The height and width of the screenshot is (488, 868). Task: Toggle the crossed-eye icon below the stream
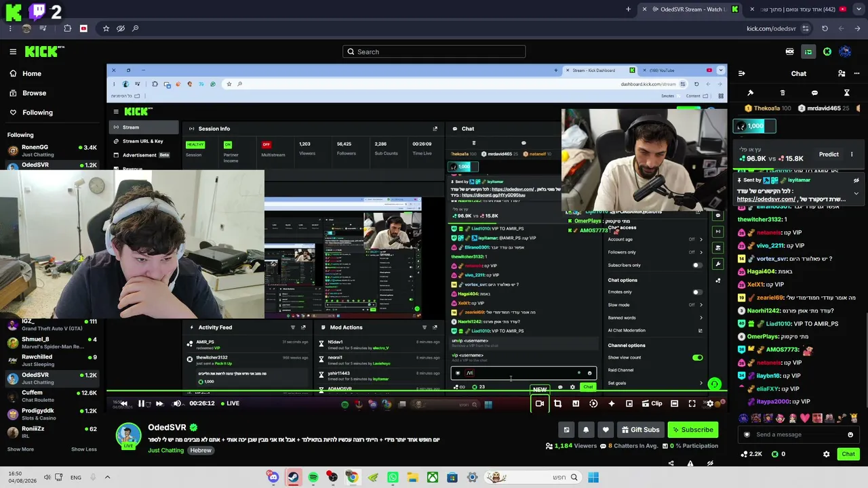[710, 464]
